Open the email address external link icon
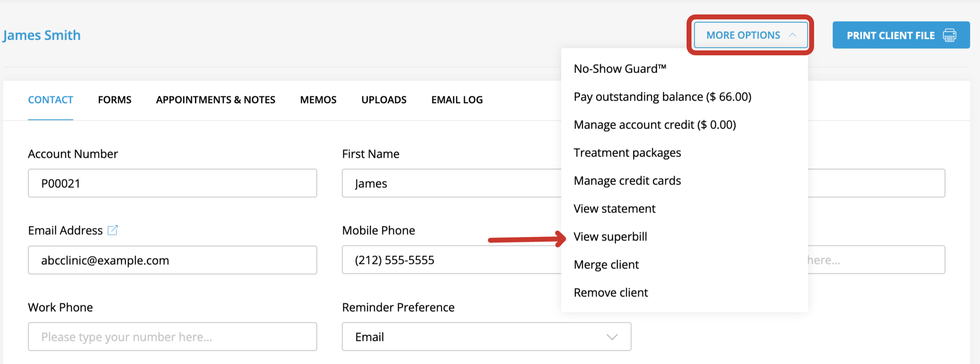 [113, 230]
